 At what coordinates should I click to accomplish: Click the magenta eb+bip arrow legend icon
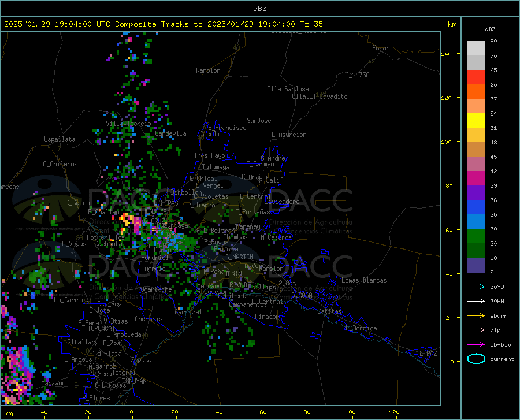[476, 345]
